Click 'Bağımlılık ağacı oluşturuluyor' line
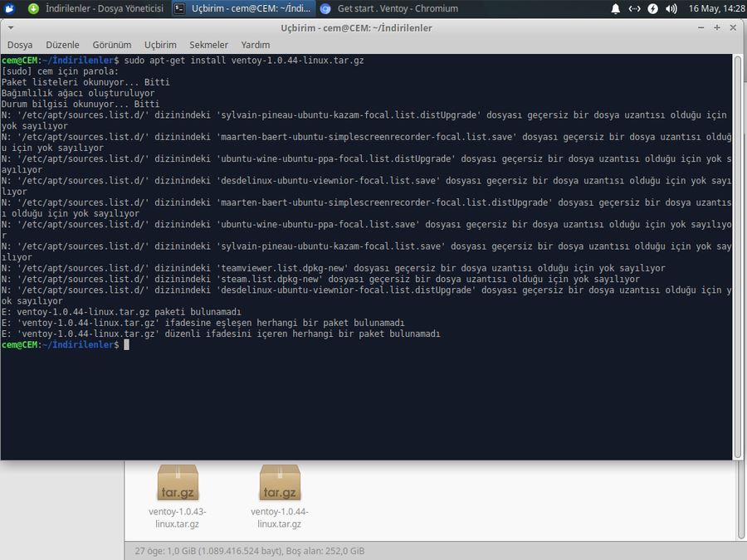The width and height of the screenshot is (747, 560). coord(78,93)
